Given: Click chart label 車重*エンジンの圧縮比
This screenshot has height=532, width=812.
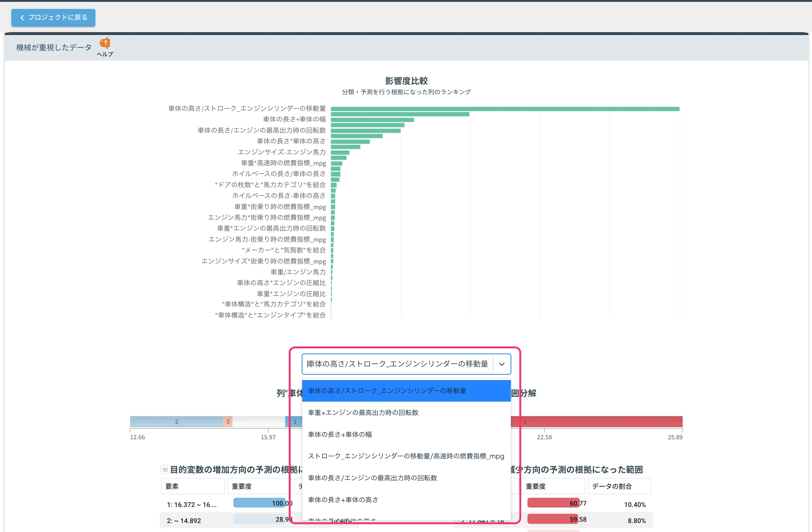Looking at the screenshot, I should tap(291, 294).
